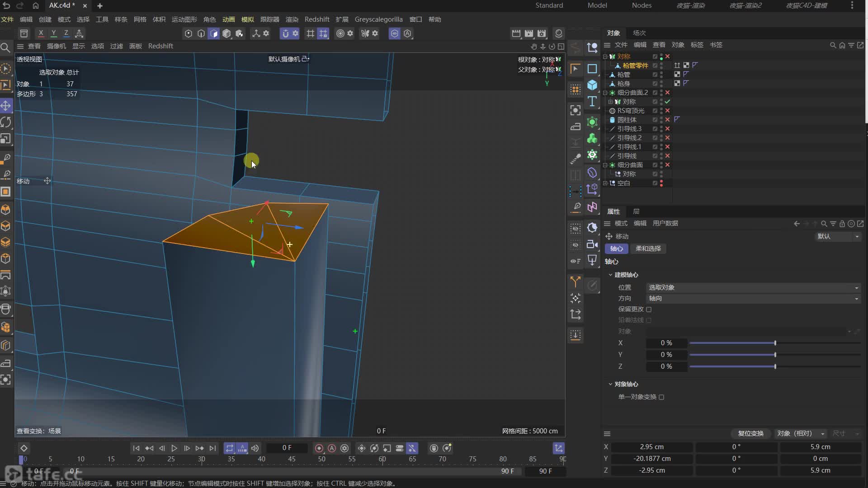Enable the 保留更改 checkbox
The width and height of the screenshot is (868, 488).
click(x=649, y=310)
